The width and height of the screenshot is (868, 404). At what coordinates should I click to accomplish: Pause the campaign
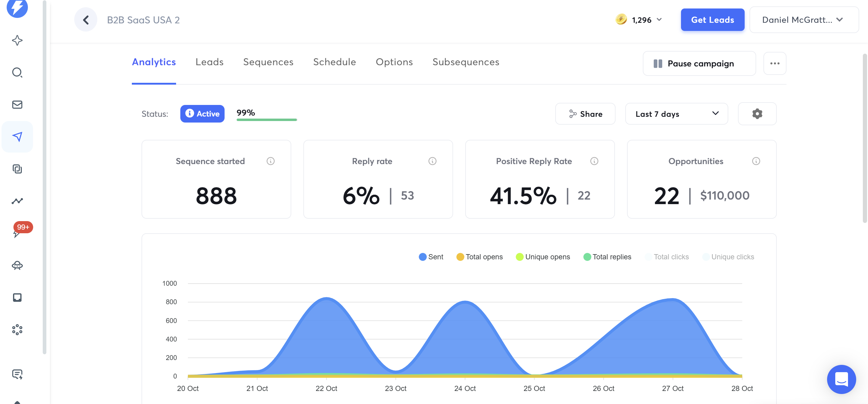699,63
